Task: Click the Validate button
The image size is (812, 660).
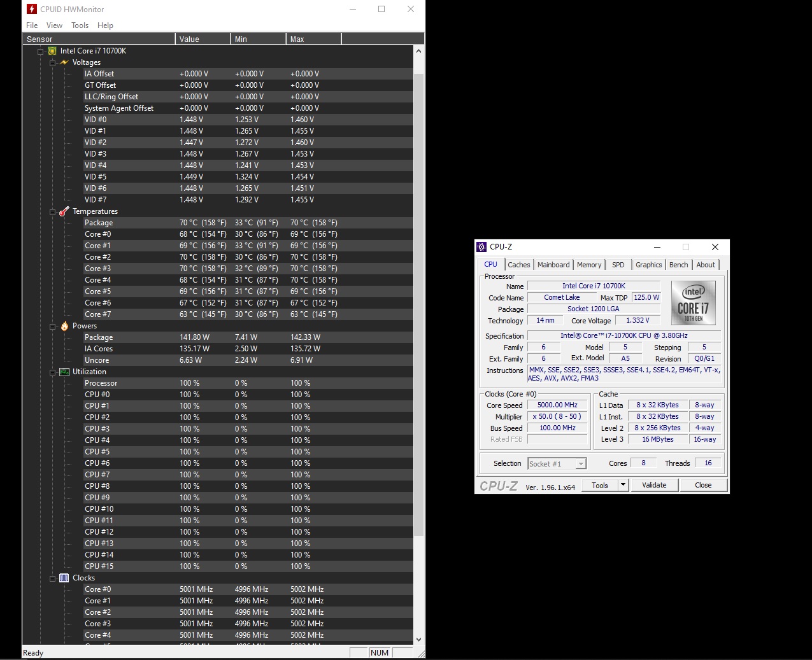Action: (654, 485)
